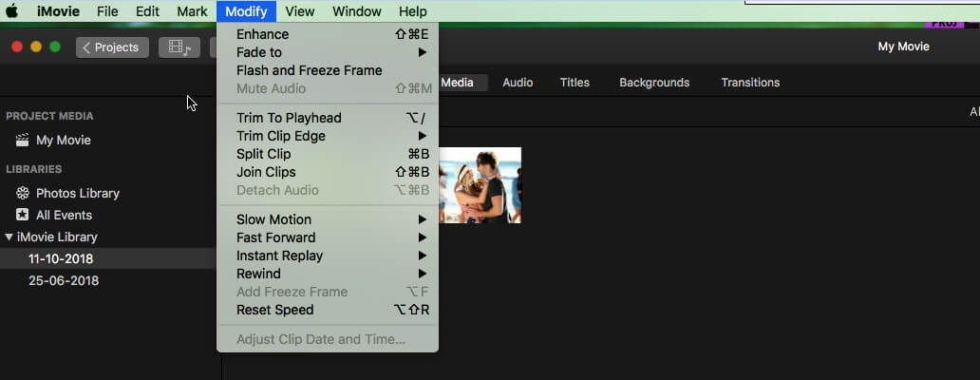Close the iMovie window with red button
This screenshot has height=380, width=980.
pyautogui.click(x=17, y=47)
